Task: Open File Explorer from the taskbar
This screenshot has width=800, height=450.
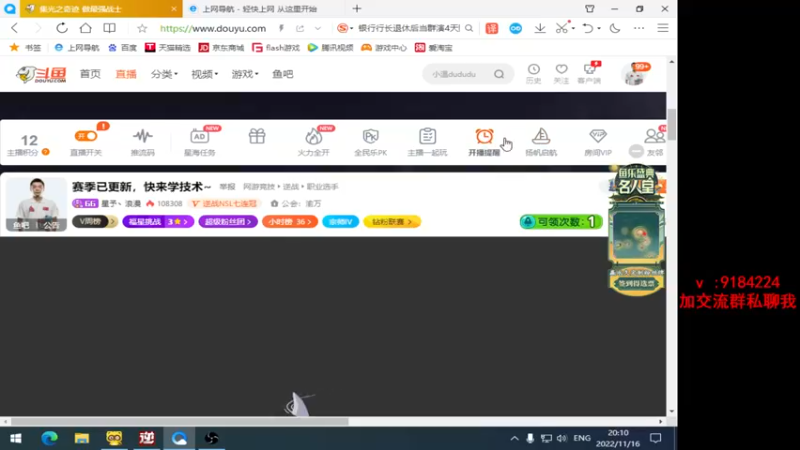Action: 82,438
